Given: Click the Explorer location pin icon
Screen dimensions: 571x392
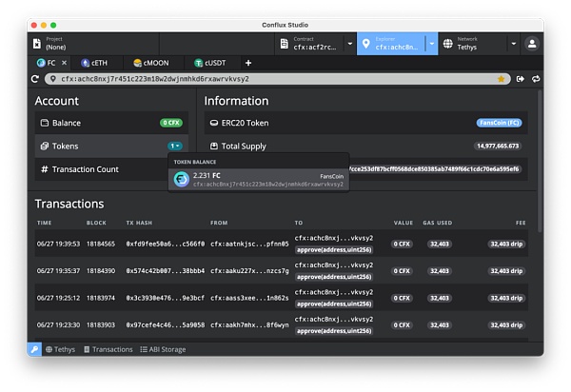Looking at the screenshot, I should point(366,44).
